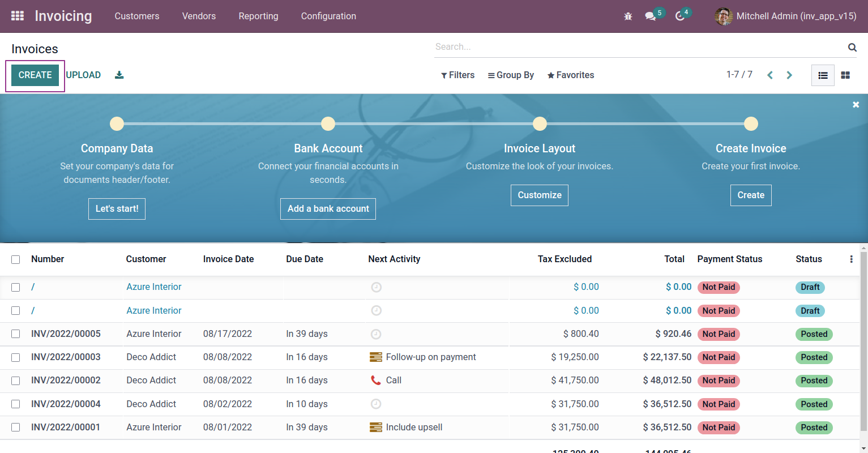
Task: Click into the Search field
Action: click(639, 47)
